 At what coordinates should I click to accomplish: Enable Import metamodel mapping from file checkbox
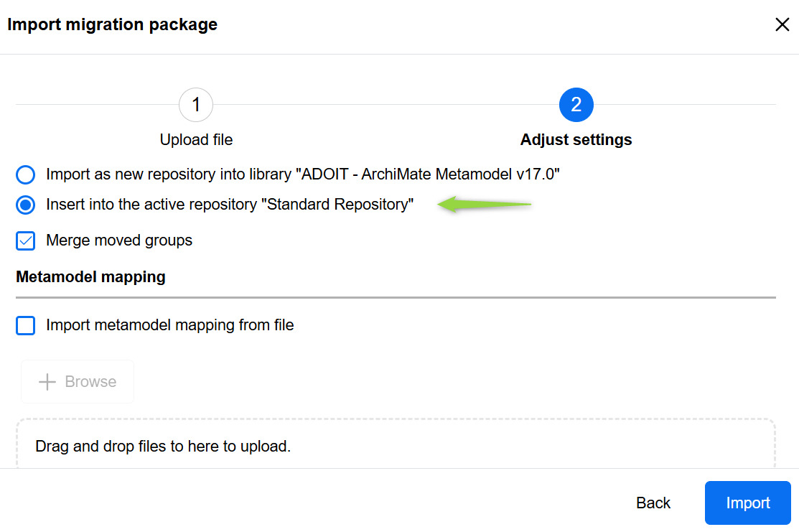[x=26, y=326]
